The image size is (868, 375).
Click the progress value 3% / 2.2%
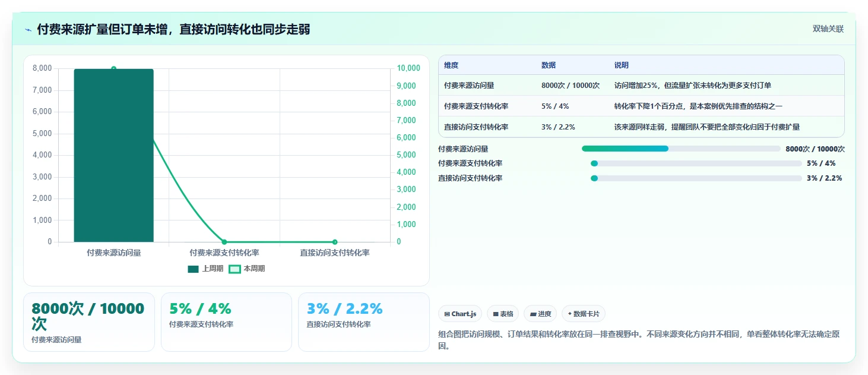pos(824,178)
